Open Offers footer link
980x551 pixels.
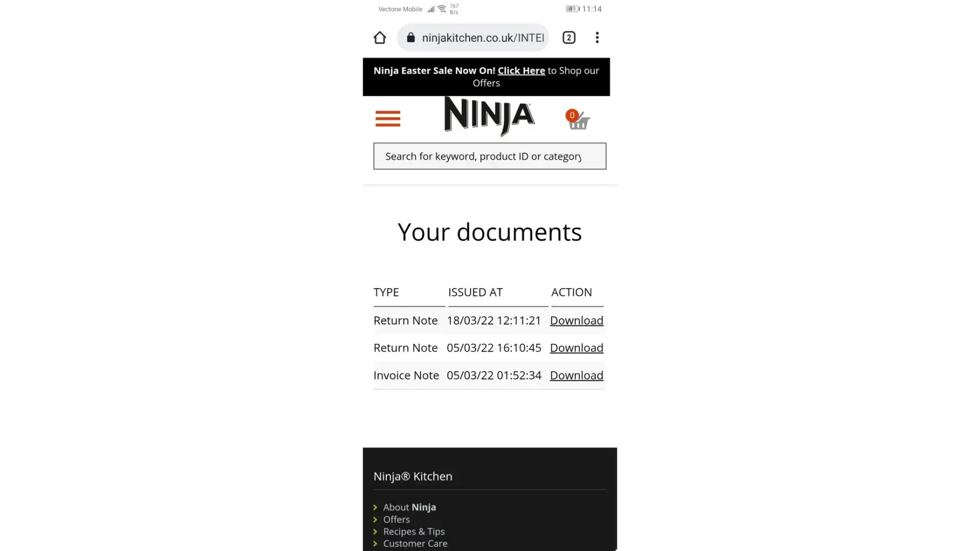click(396, 520)
